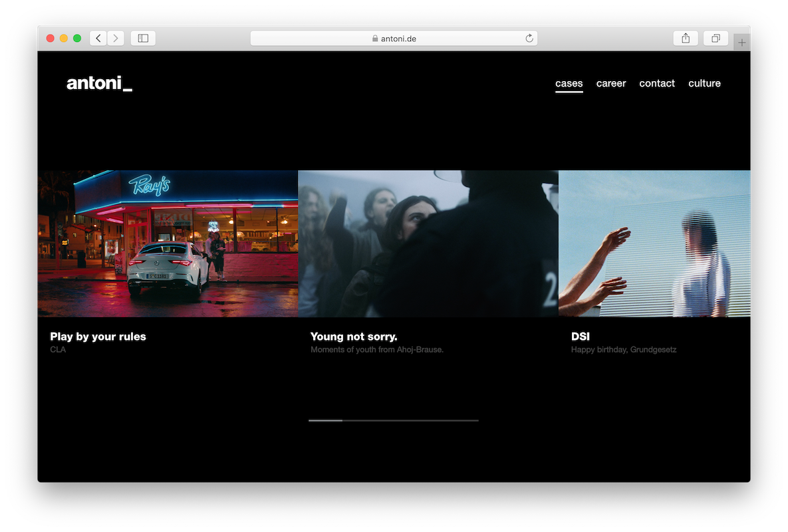
Task: Enter full screen with green button
Action: click(x=77, y=38)
